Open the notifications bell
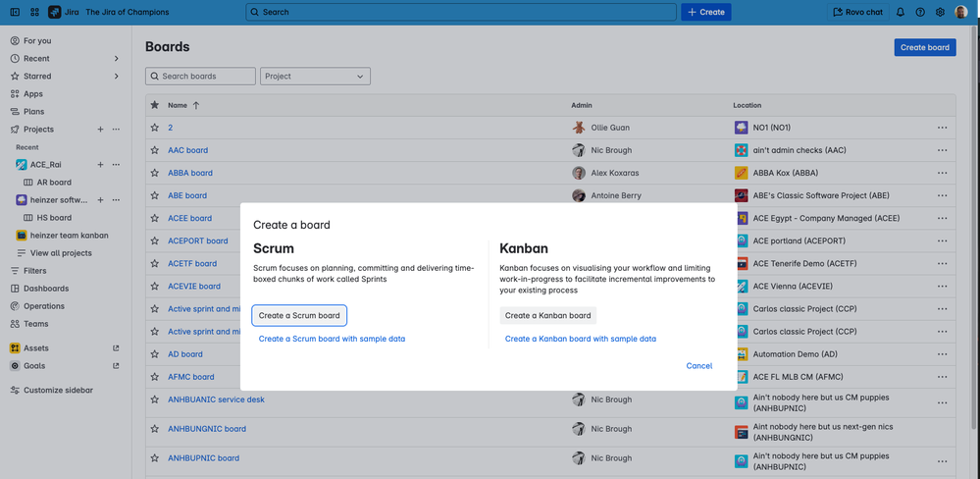The width and height of the screenshot is (980, 479). pos(901,12)
